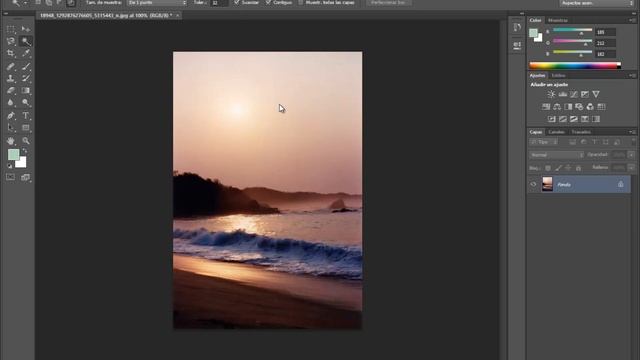Toggle lock position
The width and height of the screenshot is (640, 360).
coord(568,168)
